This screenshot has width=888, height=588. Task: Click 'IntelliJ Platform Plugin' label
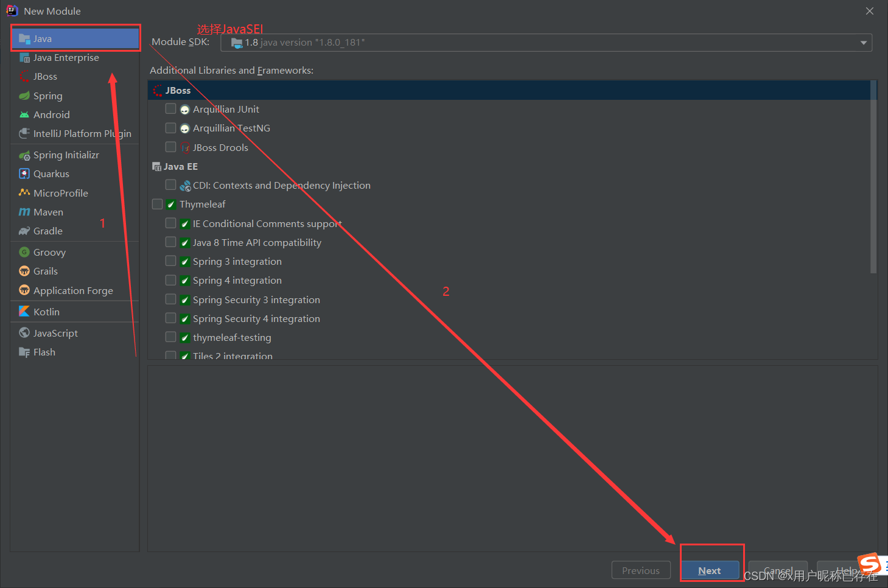[82, 134]
